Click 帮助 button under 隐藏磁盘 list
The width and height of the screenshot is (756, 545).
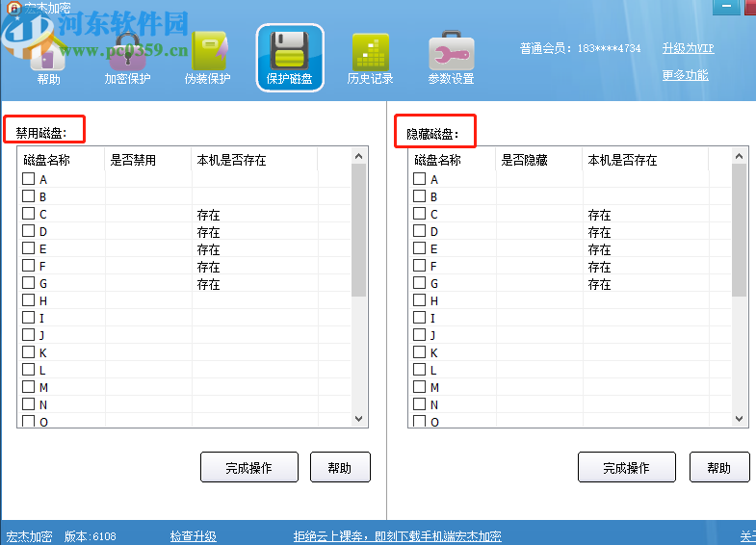pos(719,467)
